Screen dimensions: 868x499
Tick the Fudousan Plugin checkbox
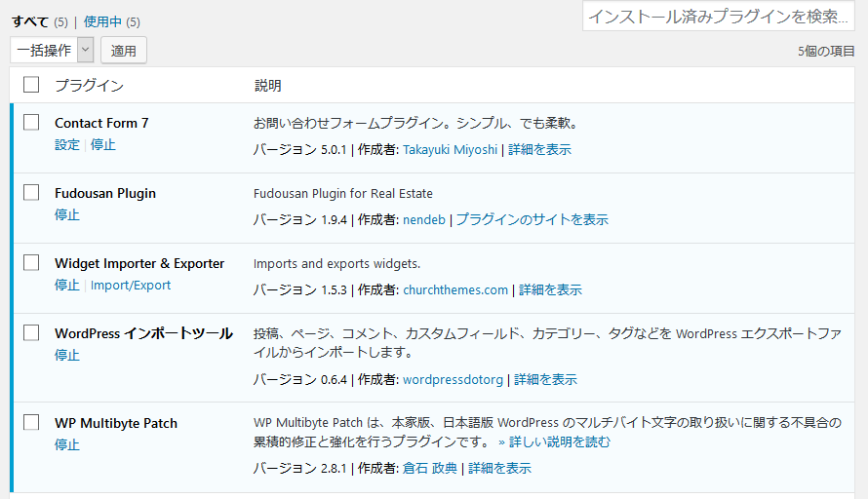31,193
